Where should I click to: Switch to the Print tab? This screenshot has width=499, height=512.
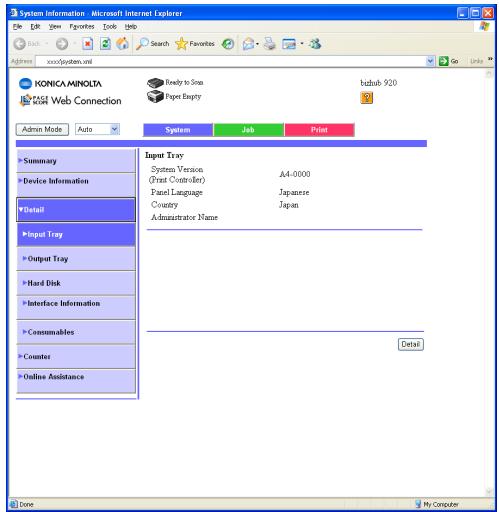[319, 130]
